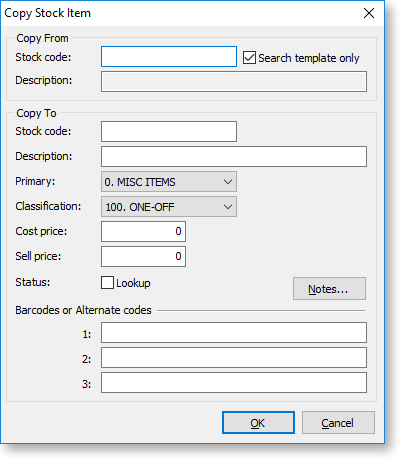Enable the Lookup status checkbox
The height and width of the screenshot is (459, 400).
pyautogui.click(x=107, y=283)
